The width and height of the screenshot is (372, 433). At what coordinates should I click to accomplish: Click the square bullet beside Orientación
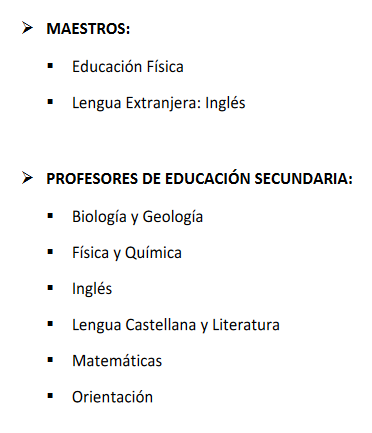(x=50, y=396)
